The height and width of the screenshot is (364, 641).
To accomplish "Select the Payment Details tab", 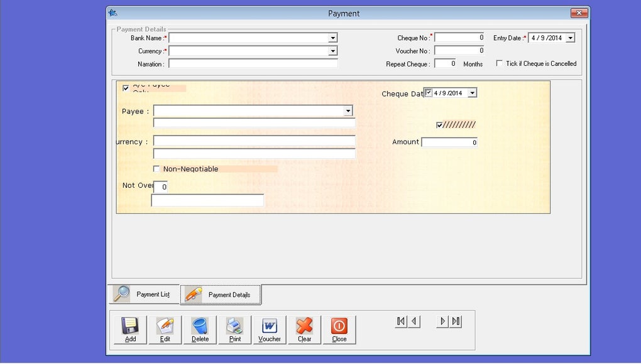I will [221, 294].
